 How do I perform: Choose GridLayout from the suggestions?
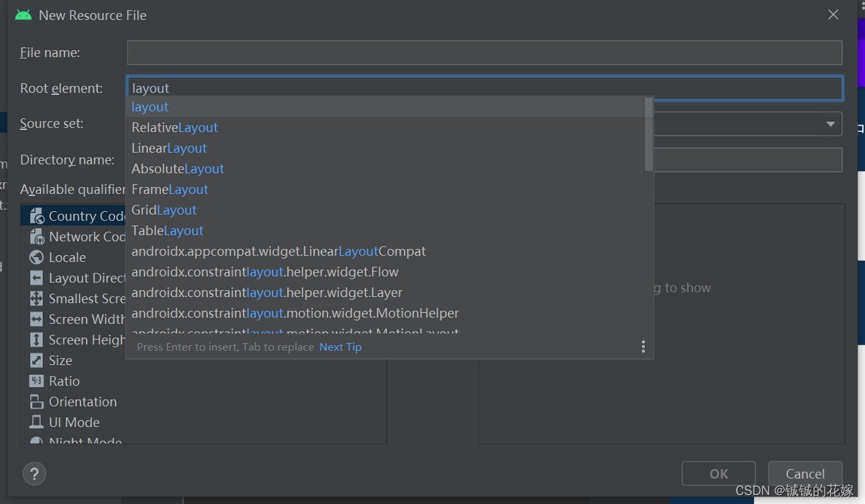(x=385, y=210)
